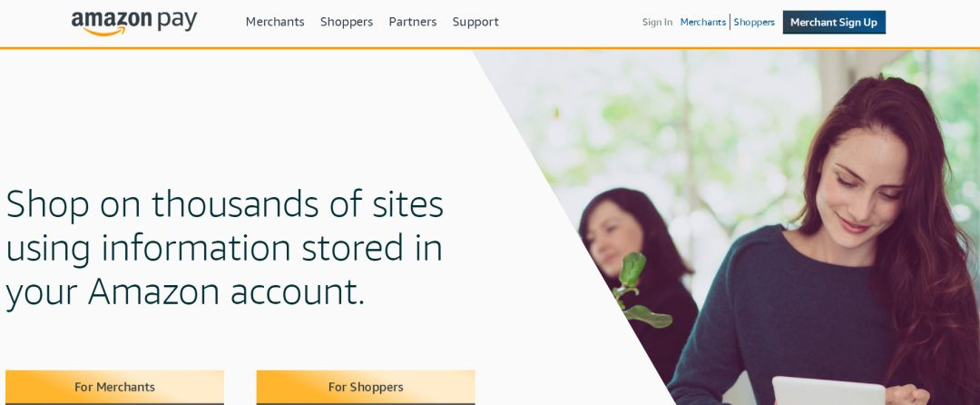The height and width of the screenshot is (405, 980).
Task: Click the 'your Amazon account.' headline line
Action: coord(185,291)
